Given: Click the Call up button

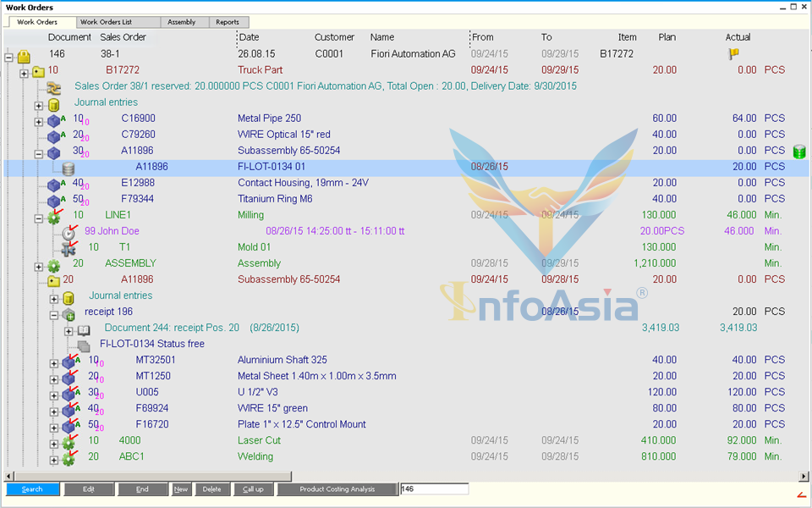Looking at the screenshot, I should click(253, 489).
